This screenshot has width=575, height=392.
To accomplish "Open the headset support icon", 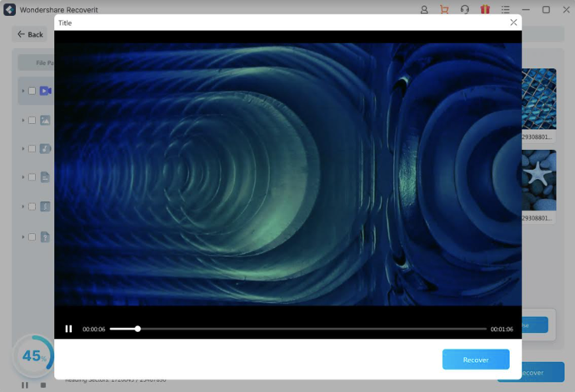I will tap(465, 10).
